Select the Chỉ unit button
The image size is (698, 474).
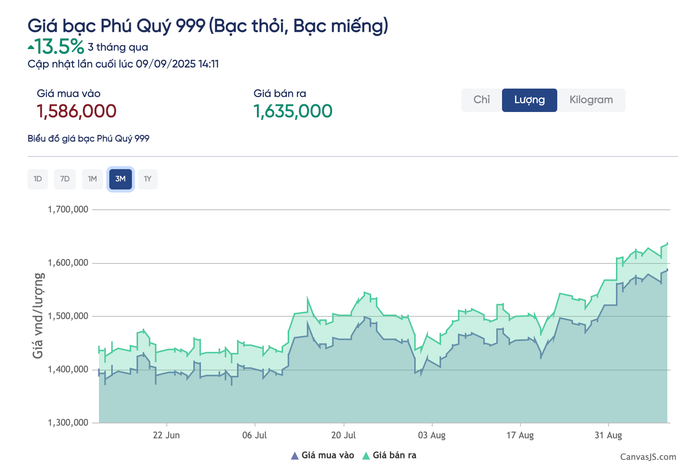point(482,100)
